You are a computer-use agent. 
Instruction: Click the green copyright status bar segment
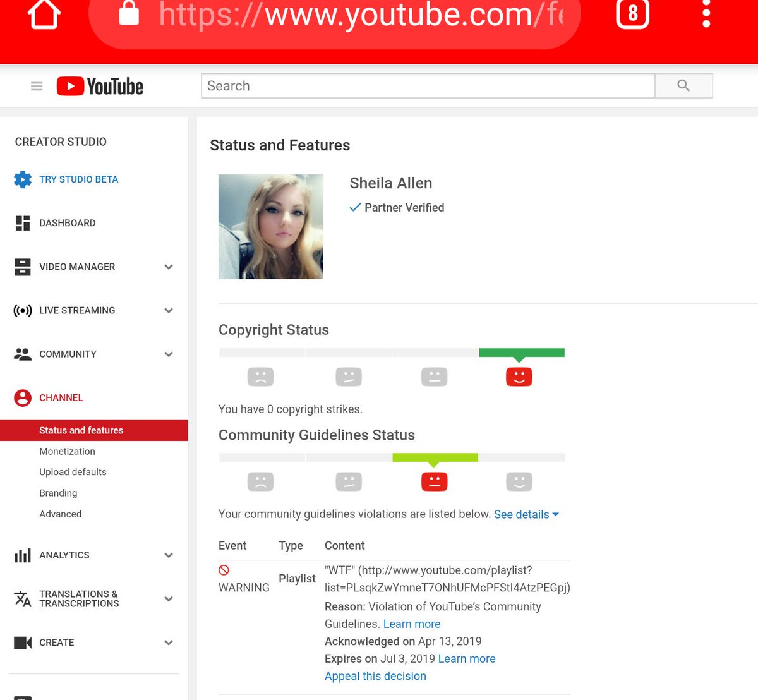point(522,353)
